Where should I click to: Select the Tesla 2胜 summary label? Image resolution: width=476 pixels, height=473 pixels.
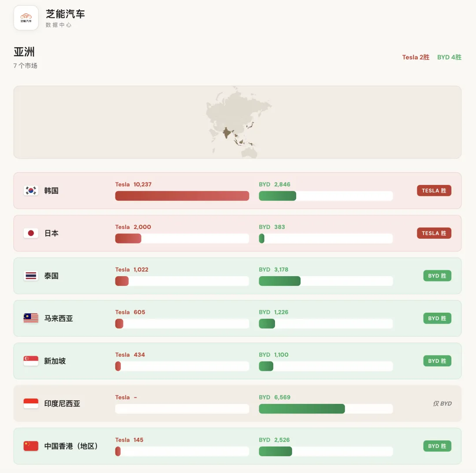coord(416,57)
